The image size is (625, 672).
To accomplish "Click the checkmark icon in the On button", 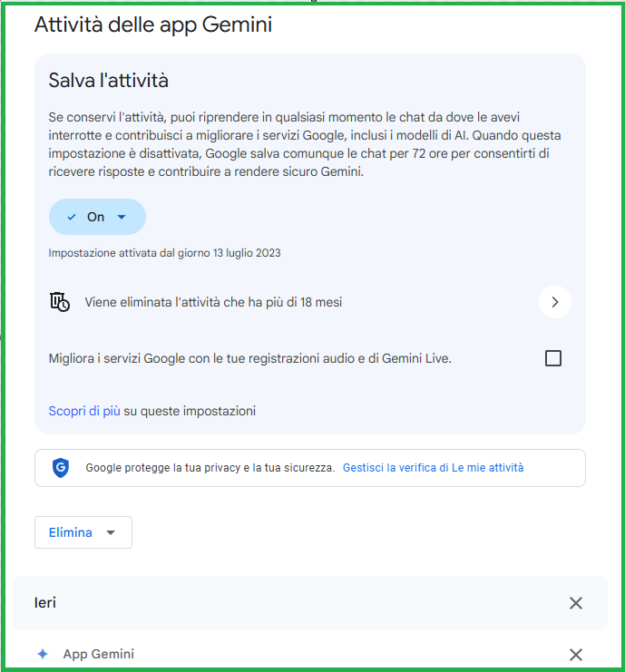I will coord(72,218).
